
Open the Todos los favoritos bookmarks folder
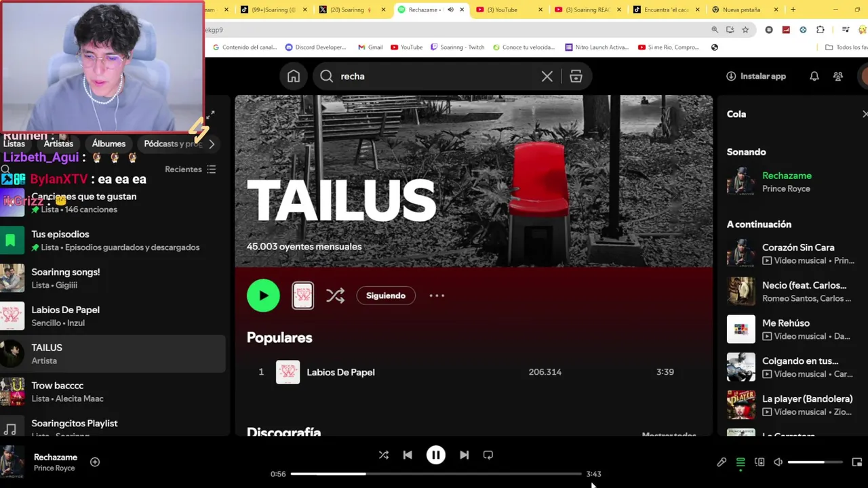(846, 47)
